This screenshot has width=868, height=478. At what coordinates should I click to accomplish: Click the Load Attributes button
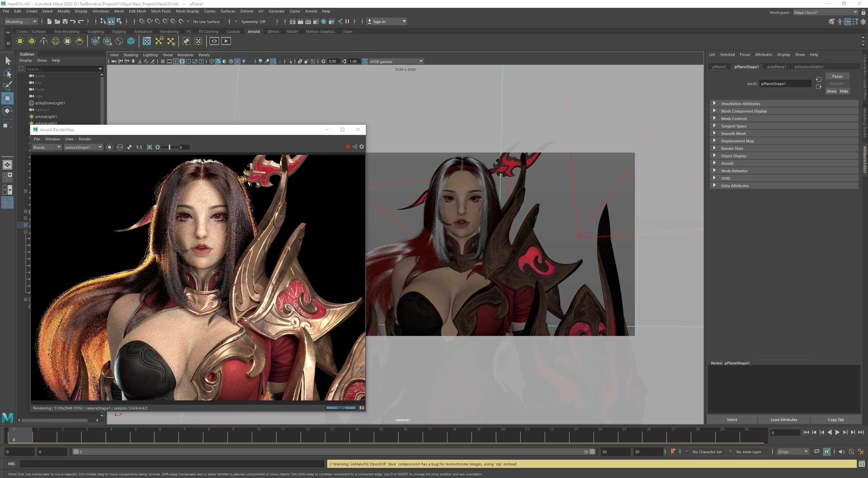[x=784, y=420]
